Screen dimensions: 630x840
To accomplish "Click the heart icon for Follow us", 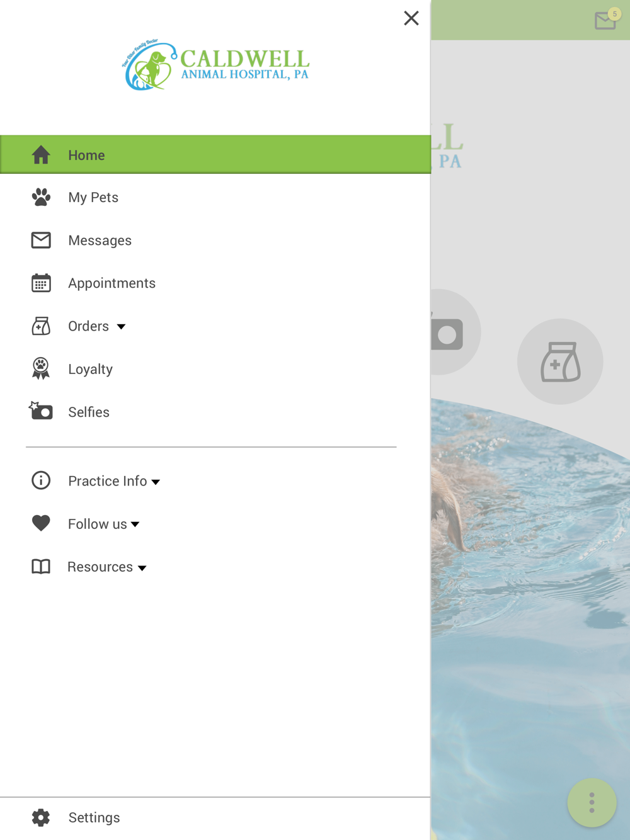I will 41,523.
